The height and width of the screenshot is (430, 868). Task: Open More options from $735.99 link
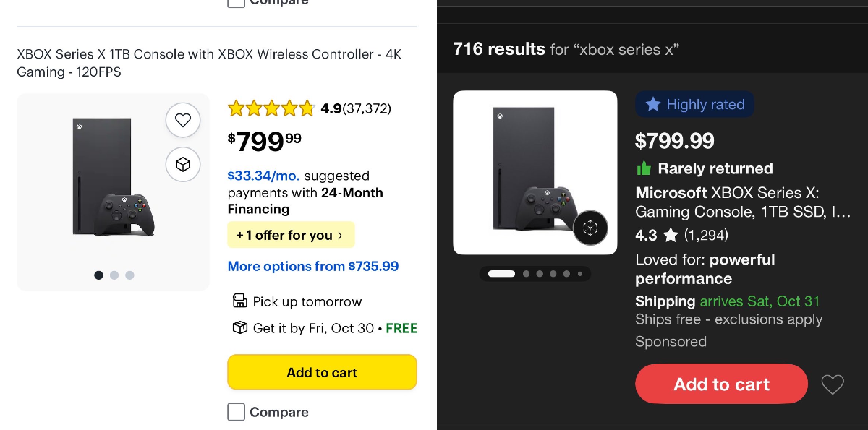313,266
